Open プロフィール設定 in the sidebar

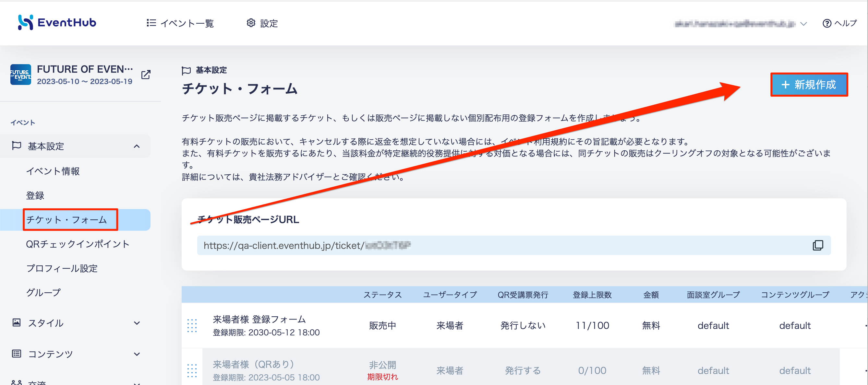pos(62,268)
